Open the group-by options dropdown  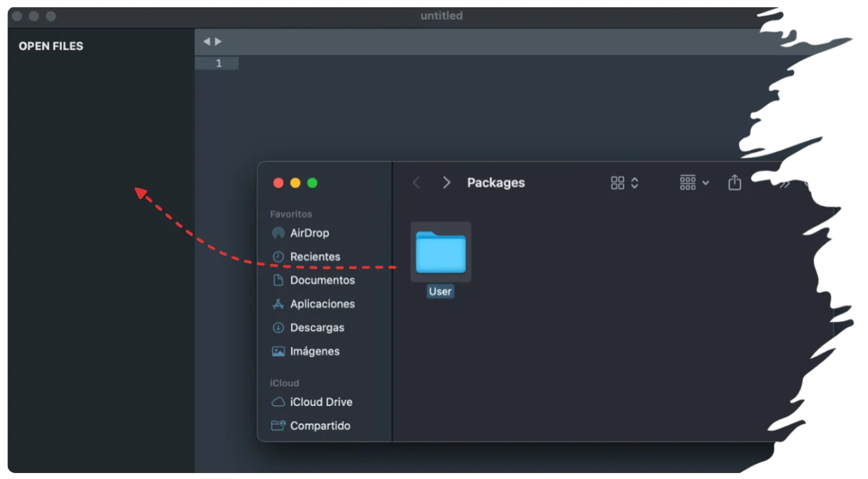(694, 183)
